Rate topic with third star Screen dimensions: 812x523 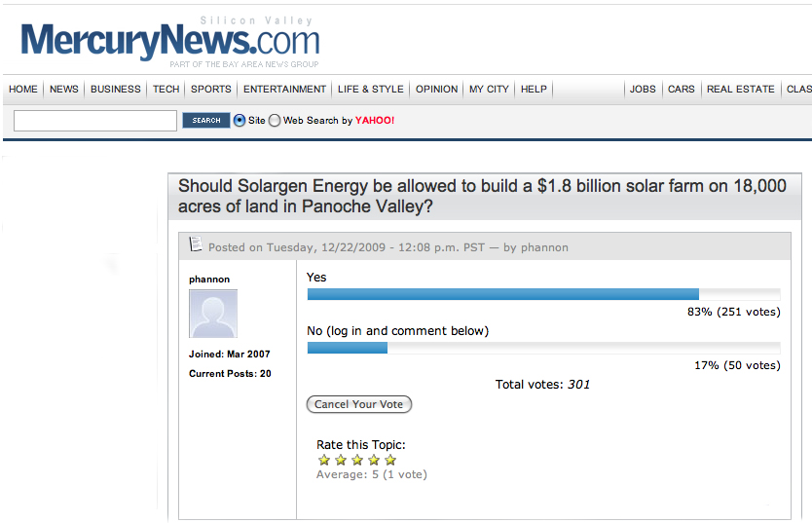coord(357,460)
